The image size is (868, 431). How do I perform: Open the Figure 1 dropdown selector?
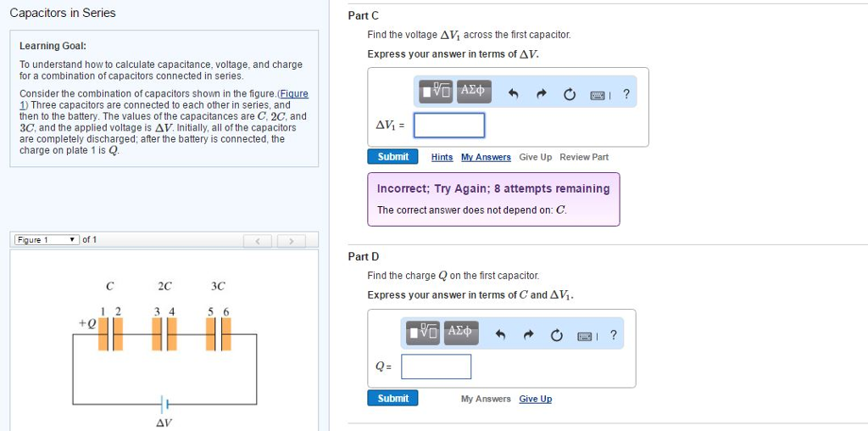[46, 240]
